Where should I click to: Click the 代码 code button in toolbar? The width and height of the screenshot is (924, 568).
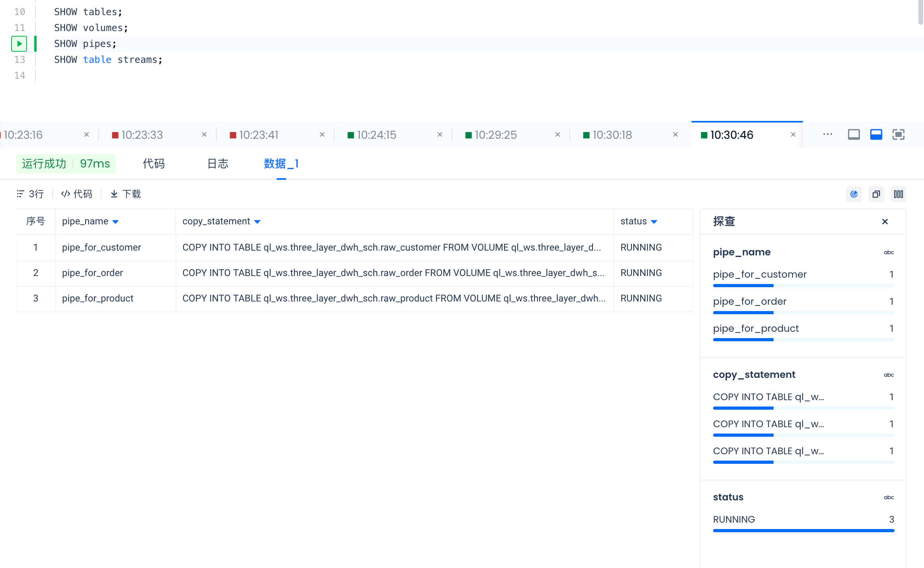(x=77, y=194)
